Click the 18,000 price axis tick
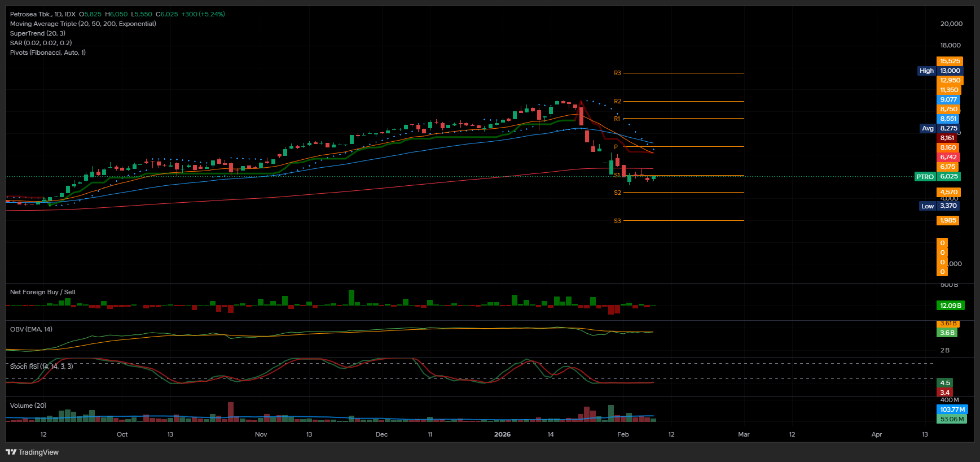Viewport: 980px width, 462px height. coord(950,45)
